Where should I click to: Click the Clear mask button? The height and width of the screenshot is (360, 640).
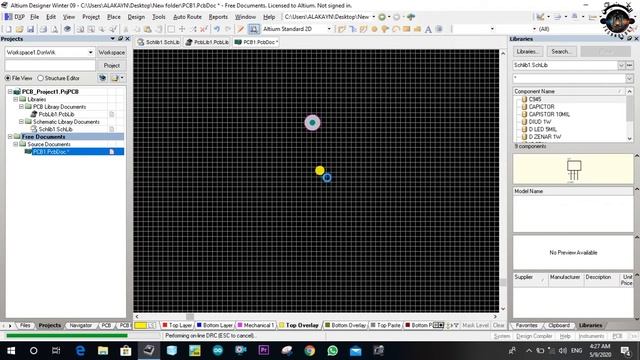coord(498,325)
